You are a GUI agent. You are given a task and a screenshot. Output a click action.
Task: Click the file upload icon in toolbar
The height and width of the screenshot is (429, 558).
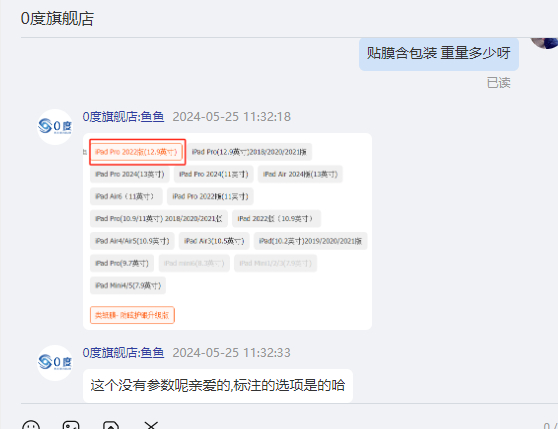(x=111, y=425)
